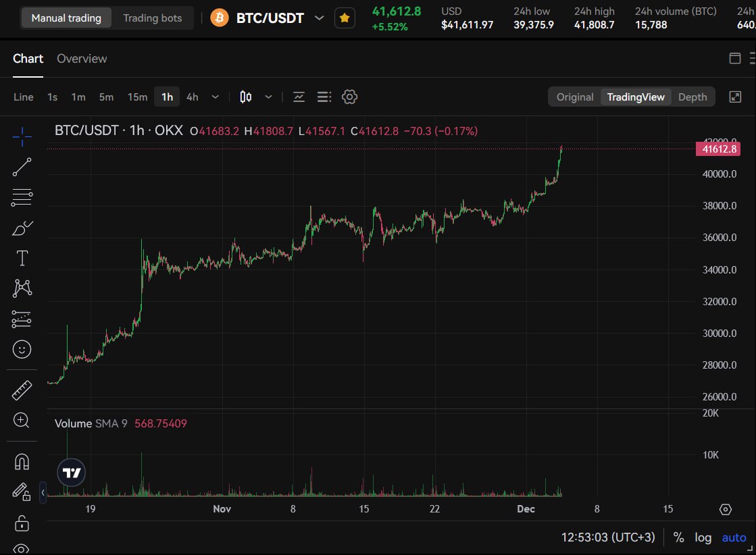Screen dimensions: 756x555
Task: Choose the 5m timeframe
Action: [106, 97]
